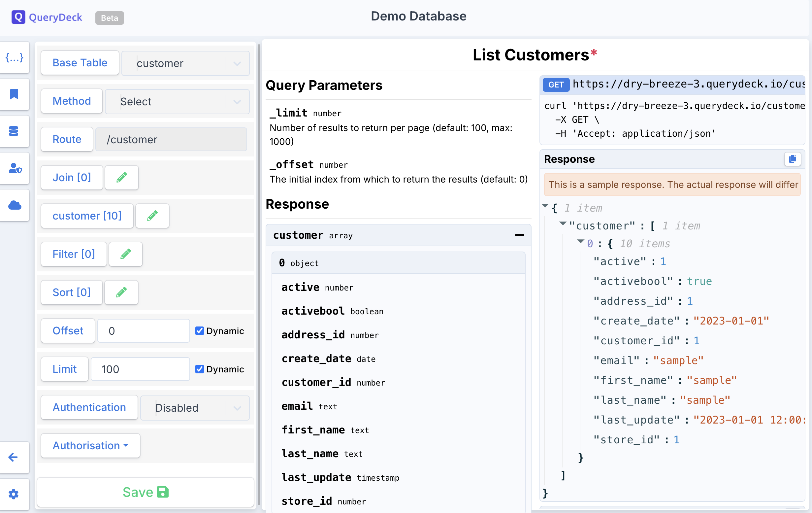This screenshot has height=513, width=812.
Task: Click the user shield roles icon
Action: [15, 168]
